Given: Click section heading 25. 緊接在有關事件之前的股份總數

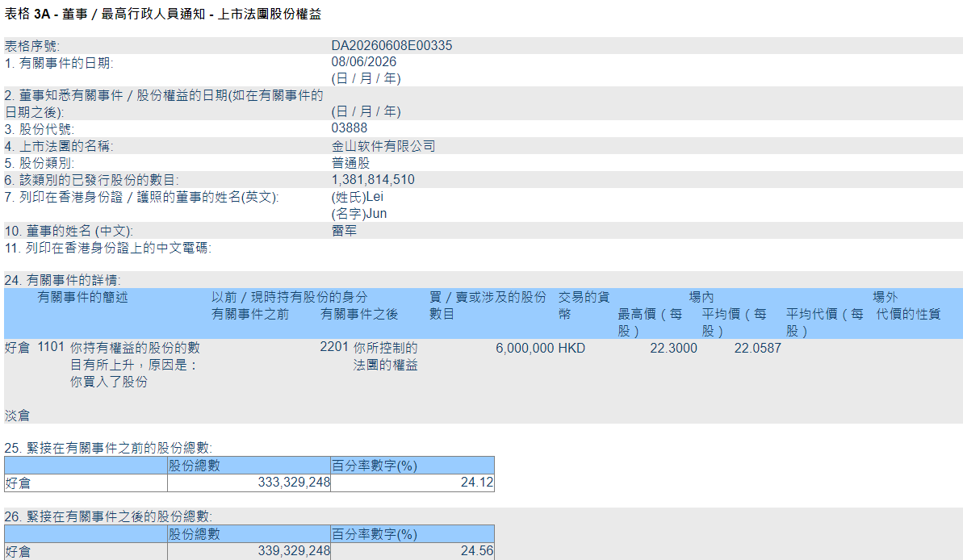Looking at the screenshot, I should (x=108, y=449).
